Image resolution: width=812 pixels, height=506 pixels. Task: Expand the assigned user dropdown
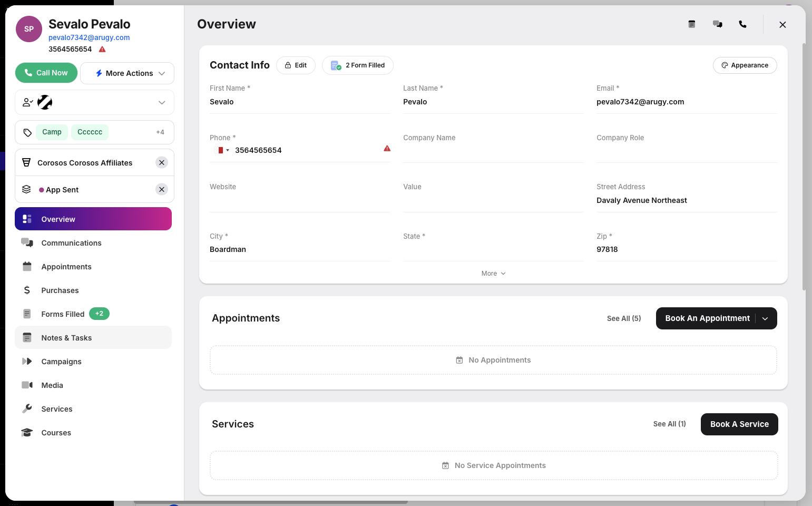tap(162, 103)
